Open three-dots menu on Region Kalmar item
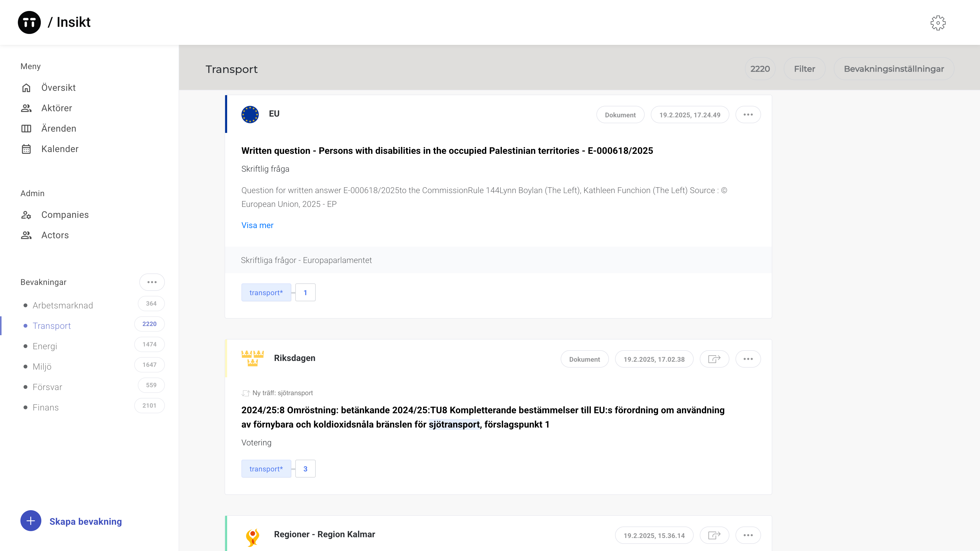The height and width of the screenshot is (551, 980). coord(748,535)
